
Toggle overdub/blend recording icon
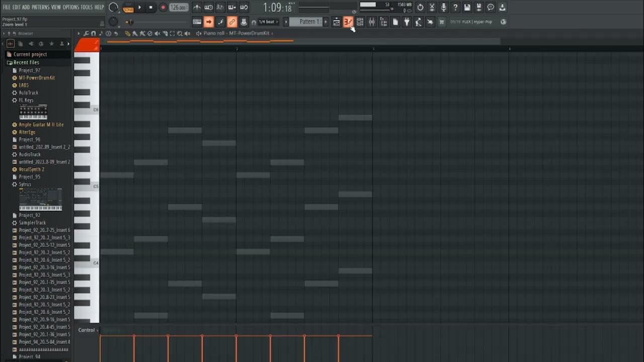[232, 8]
